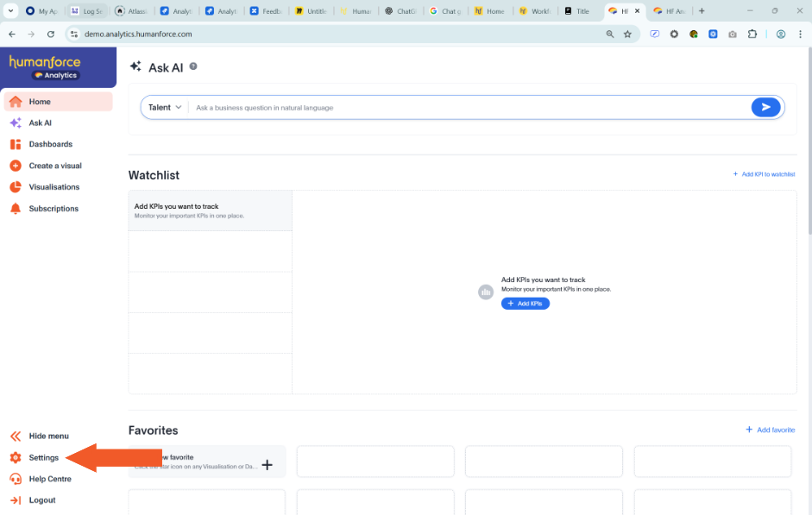Open Settings in the sidebar
The image size is (812, 515).
tap(43, 458)
